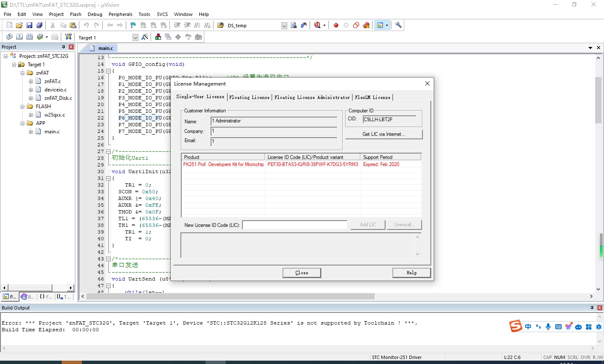Click the Indent selected lines icon

click(177, 25)
